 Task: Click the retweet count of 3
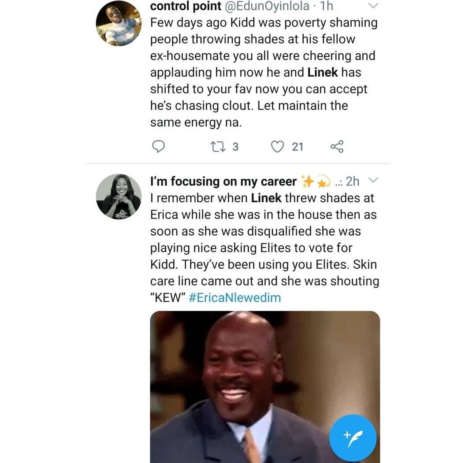235,146
